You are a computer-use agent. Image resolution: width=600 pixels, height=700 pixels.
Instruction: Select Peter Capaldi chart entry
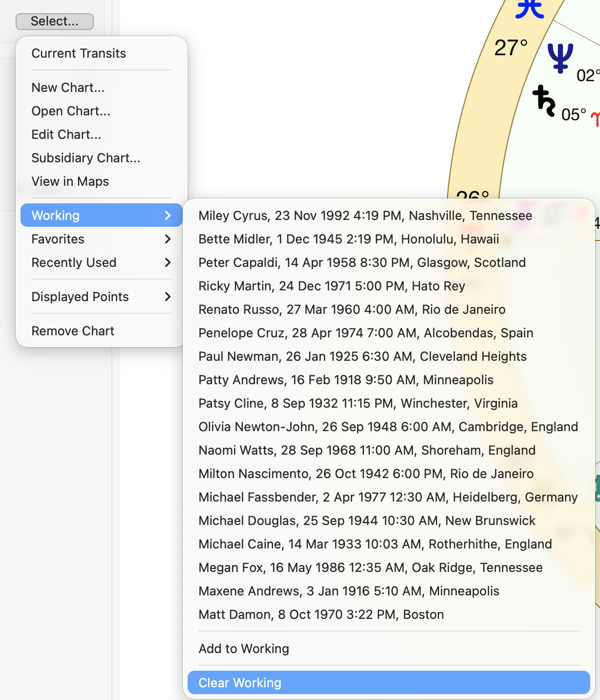[x=389, y=262]
